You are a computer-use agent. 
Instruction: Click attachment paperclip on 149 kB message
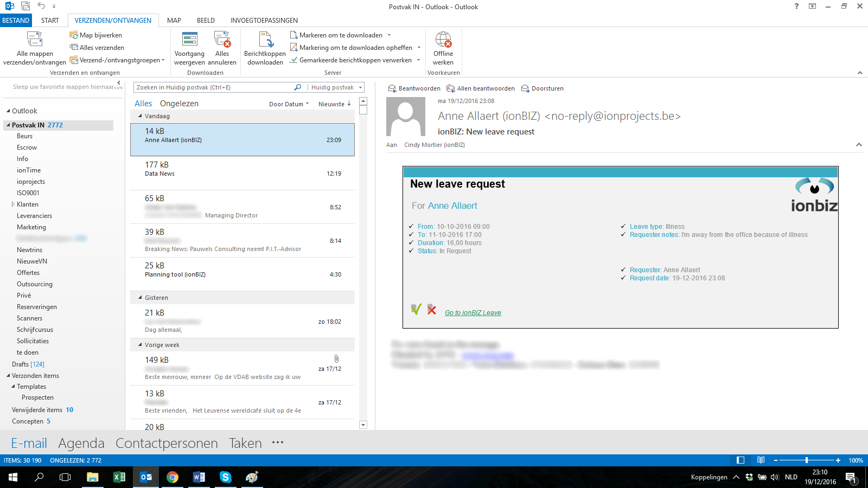[x=336, y=359]
